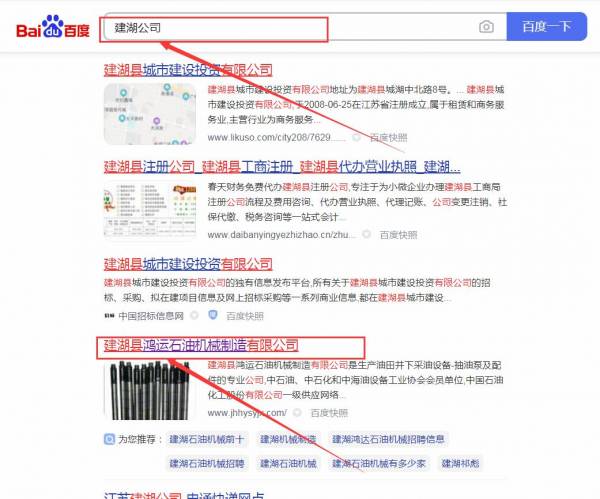Click the 中国招标信息网 source icon
The width and height of the screenshot is (600, 499).
pos(109,315)
